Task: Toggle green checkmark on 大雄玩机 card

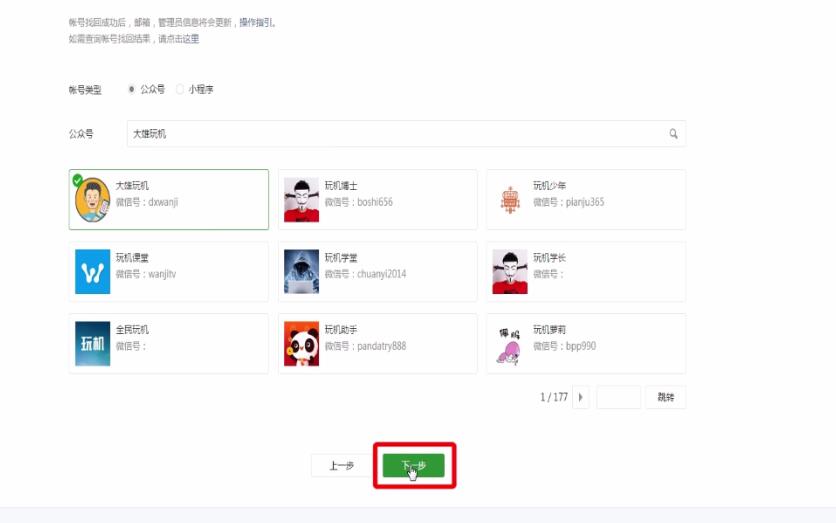Action: (x=77, y=180)
